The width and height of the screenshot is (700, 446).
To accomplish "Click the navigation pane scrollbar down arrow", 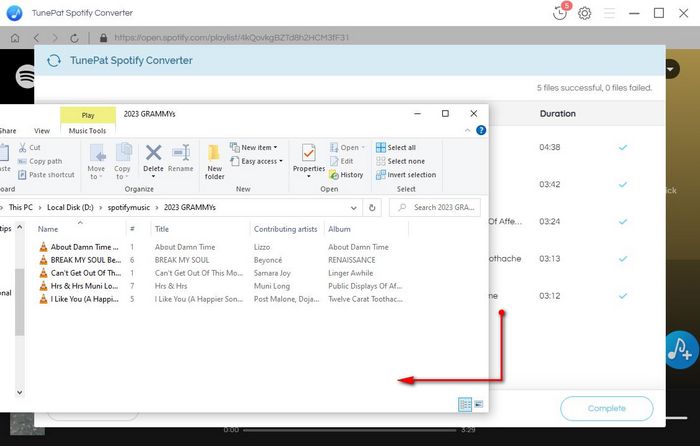I will pyautogui.click(x=20, y=392).
